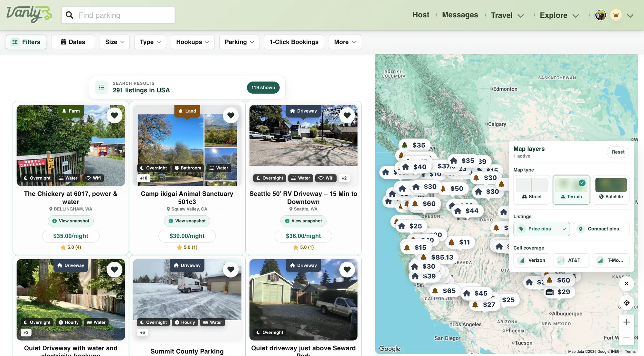Switch listings to Compact pins
This screenshot has width=644, height=356.
[x=601, y=229]
